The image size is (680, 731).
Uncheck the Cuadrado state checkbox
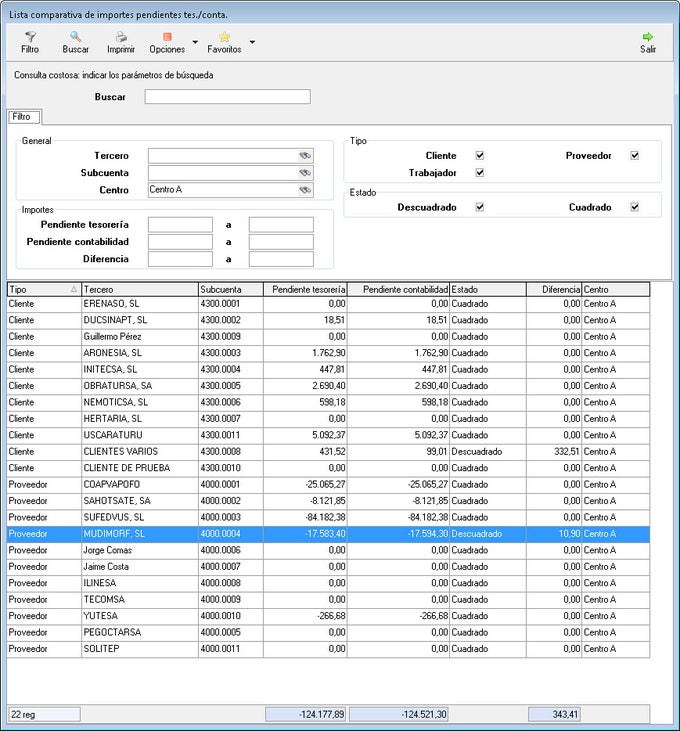point(634,207)
